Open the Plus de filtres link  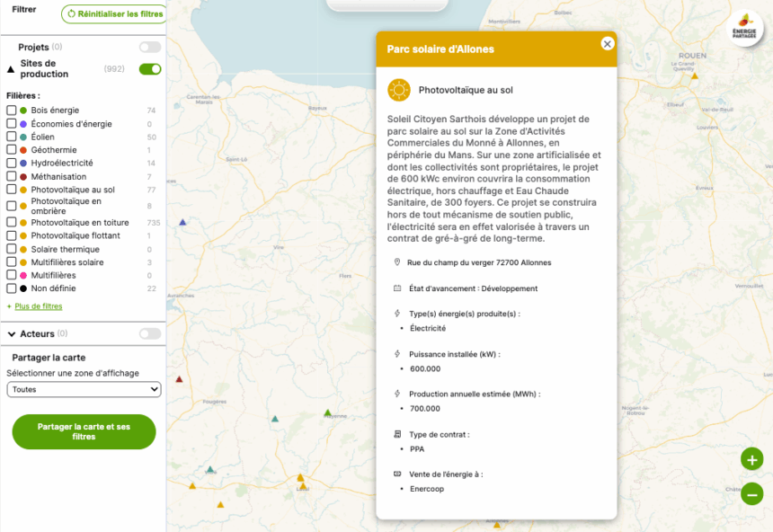pyautogui.click(x=35, y=306)
